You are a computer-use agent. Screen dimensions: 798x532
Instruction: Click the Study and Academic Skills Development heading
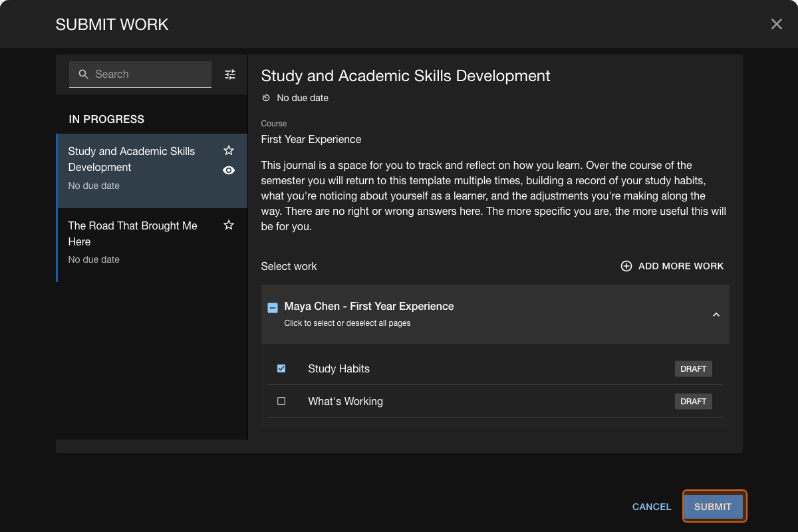pos(406,76)
